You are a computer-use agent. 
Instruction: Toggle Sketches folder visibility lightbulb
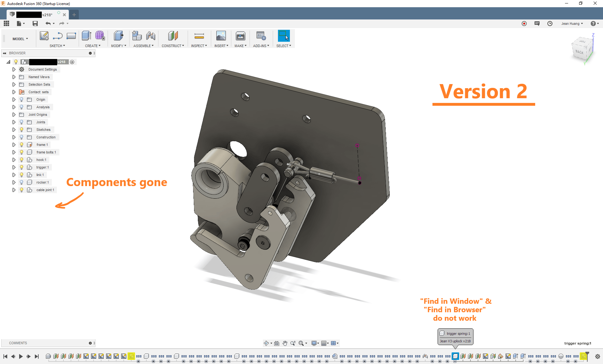(x=22, y=130)
